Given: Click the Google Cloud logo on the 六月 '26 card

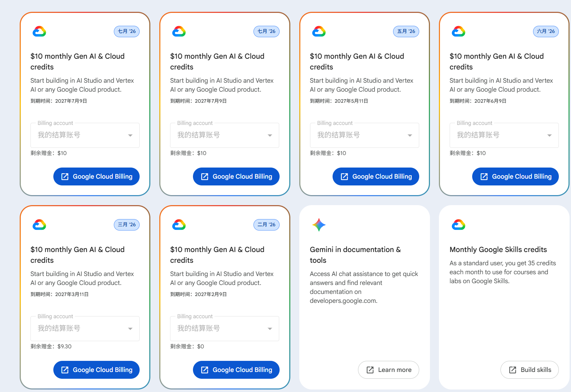Looking at the screenshot, I should [458, 32].
